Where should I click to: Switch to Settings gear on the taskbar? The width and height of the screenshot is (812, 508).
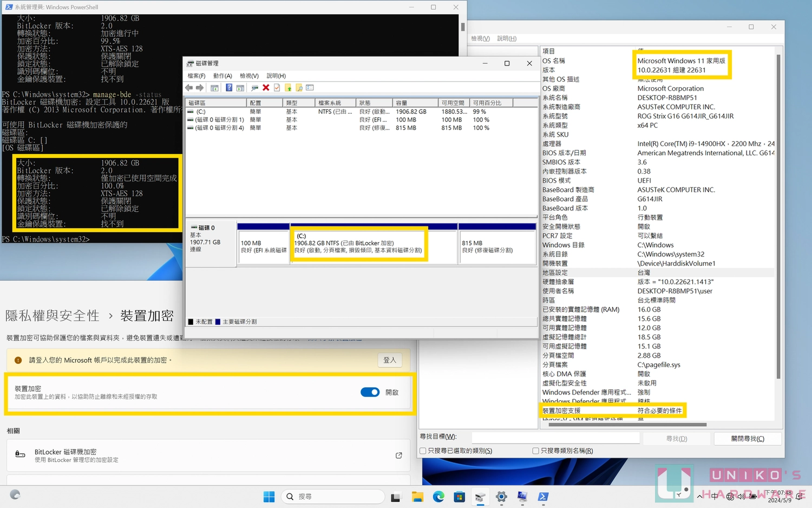(x=501, y=497)
